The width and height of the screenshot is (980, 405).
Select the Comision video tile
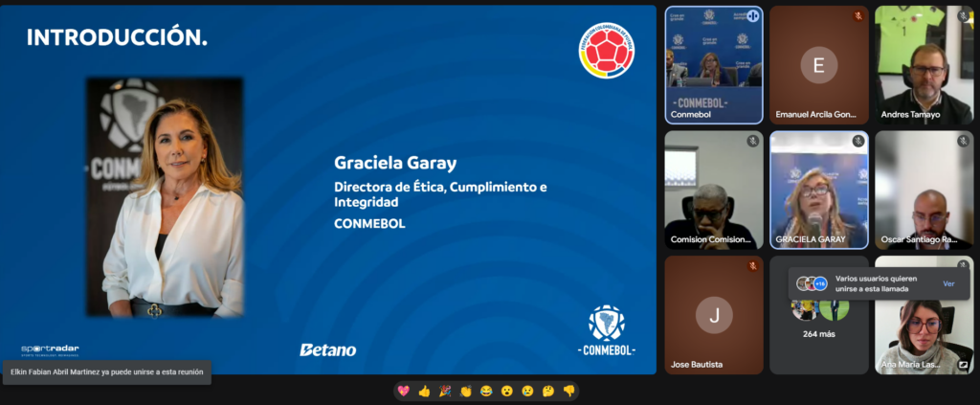coord(714,190)
